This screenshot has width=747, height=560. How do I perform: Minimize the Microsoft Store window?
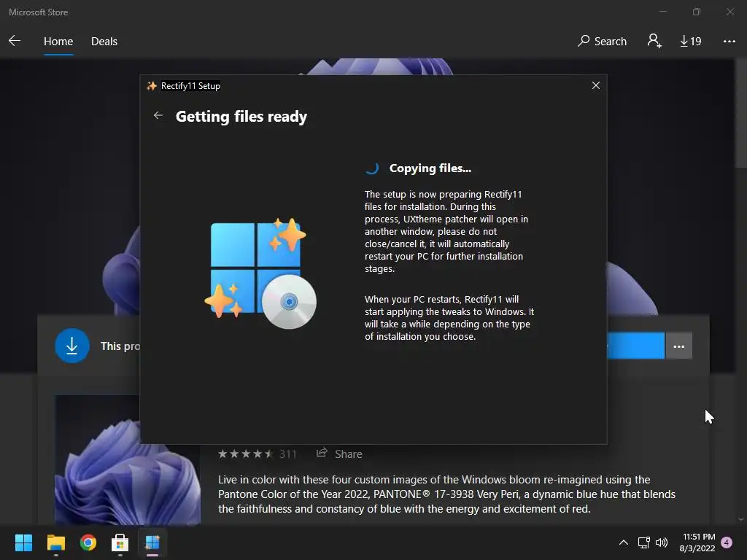pos(663,12)
